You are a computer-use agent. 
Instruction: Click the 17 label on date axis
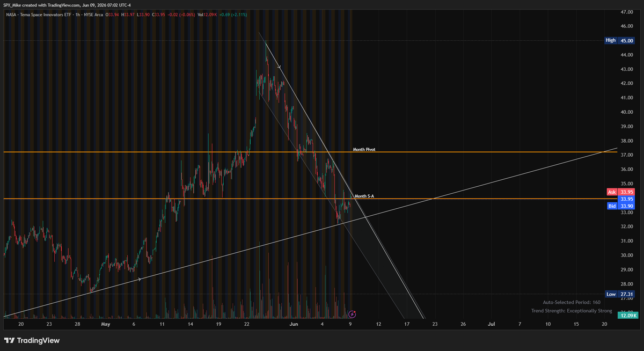pyautogui.click(x=407, y=324)
